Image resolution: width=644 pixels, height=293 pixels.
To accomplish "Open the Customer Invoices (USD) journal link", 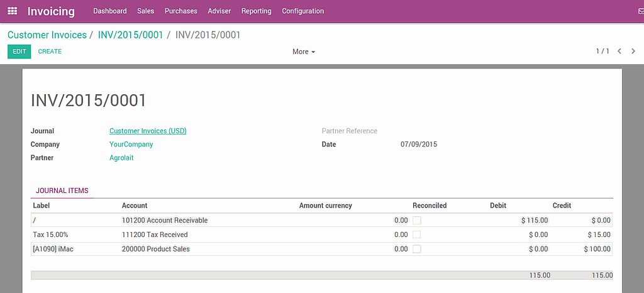I will click(x=148, y=131).
